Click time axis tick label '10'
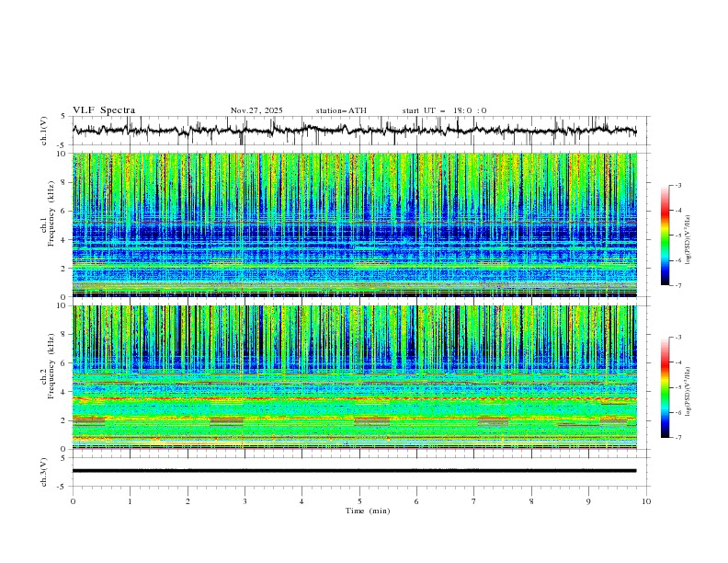 click(646, 501)
